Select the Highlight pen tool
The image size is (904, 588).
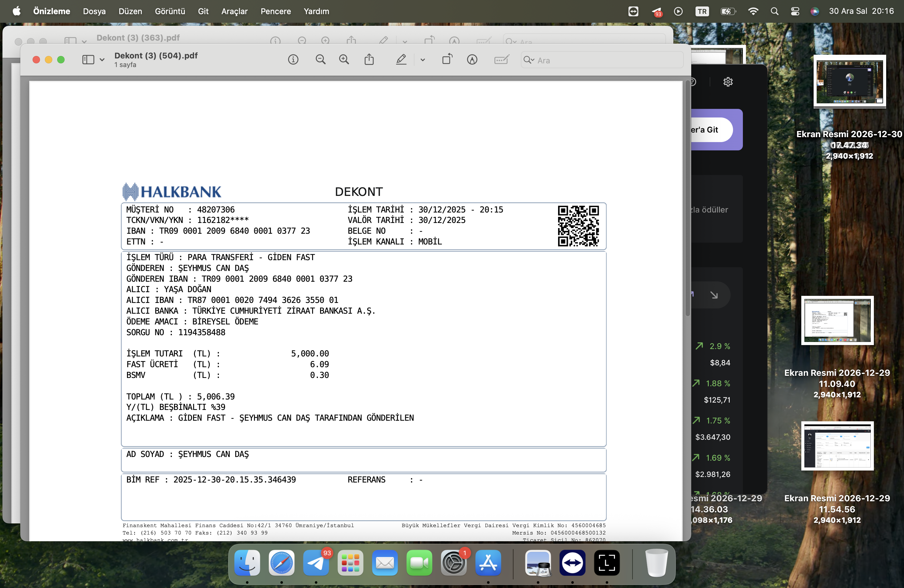[x=401, y=60]
